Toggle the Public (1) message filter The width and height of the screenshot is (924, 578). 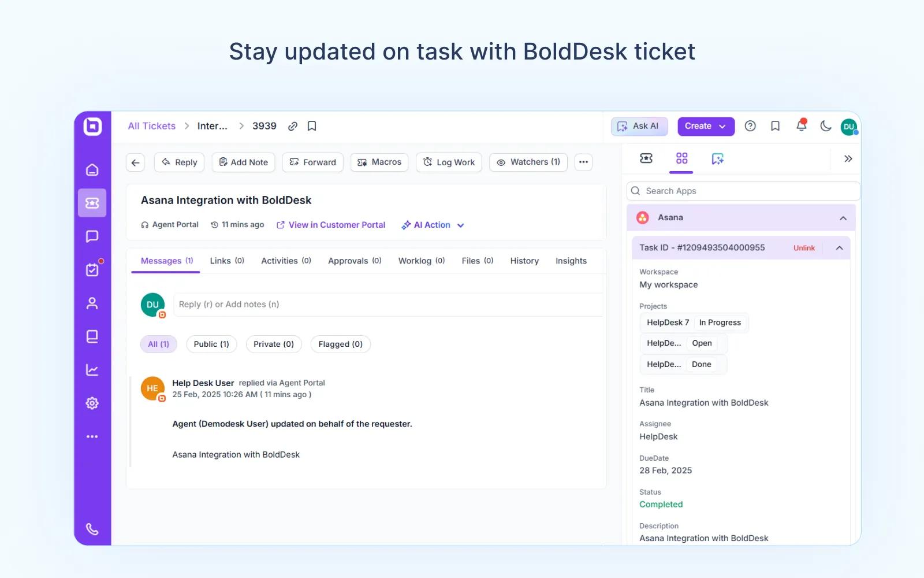pos(211,344)
